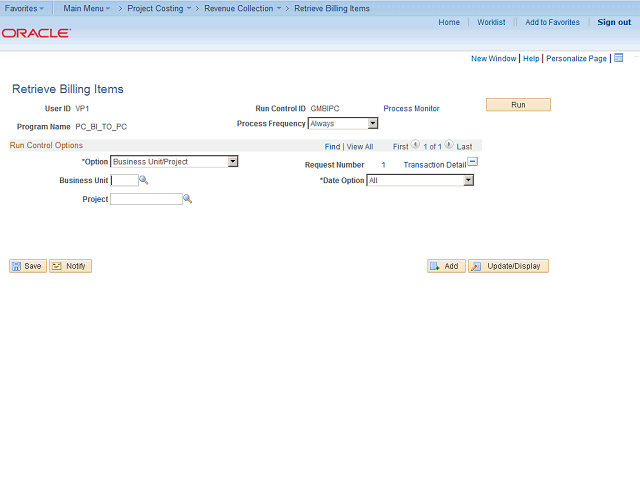Click Personalize Page link
This screenshot has width=640, height=480.
(576, 58)
